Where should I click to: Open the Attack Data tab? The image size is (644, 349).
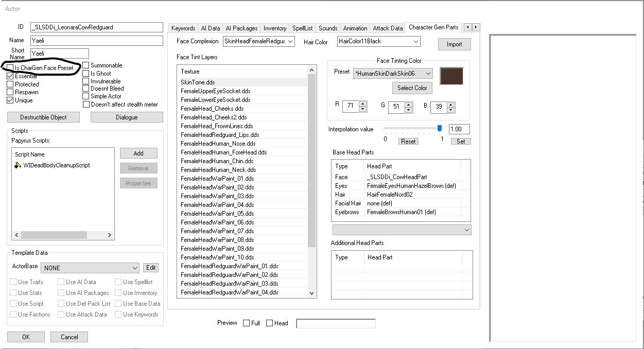(388, 28)
